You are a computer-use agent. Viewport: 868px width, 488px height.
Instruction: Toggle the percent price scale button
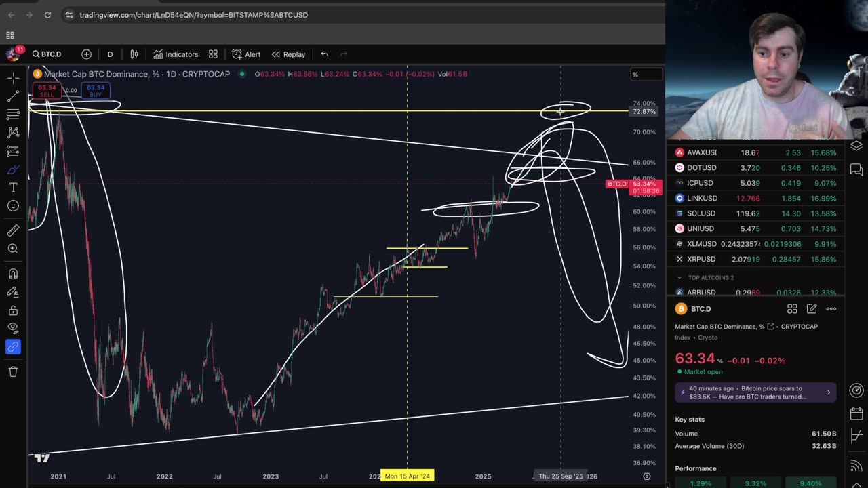646,74
